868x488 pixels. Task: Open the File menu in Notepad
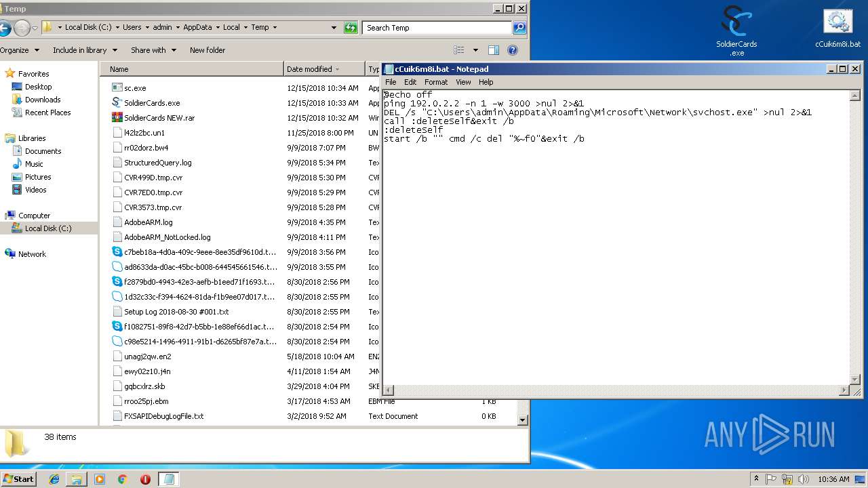point(391,82)
